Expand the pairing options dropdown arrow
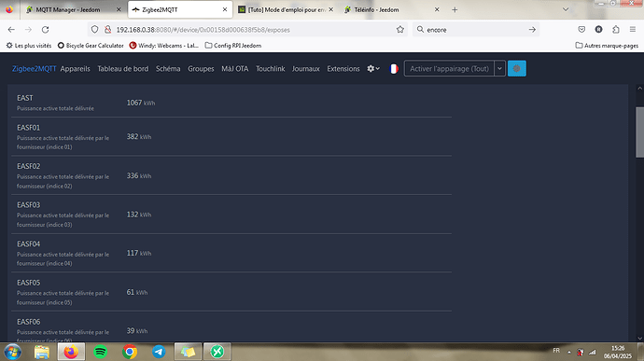Image resolution: width=644 pixels, height=361 pixels. point(500,69)
